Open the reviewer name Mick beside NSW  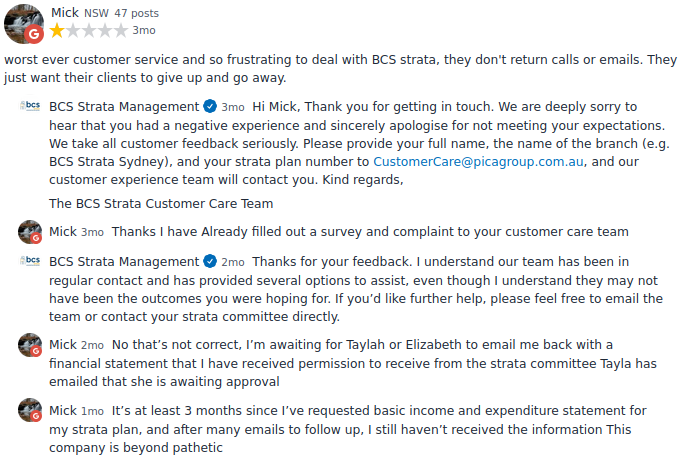[65, 13]
